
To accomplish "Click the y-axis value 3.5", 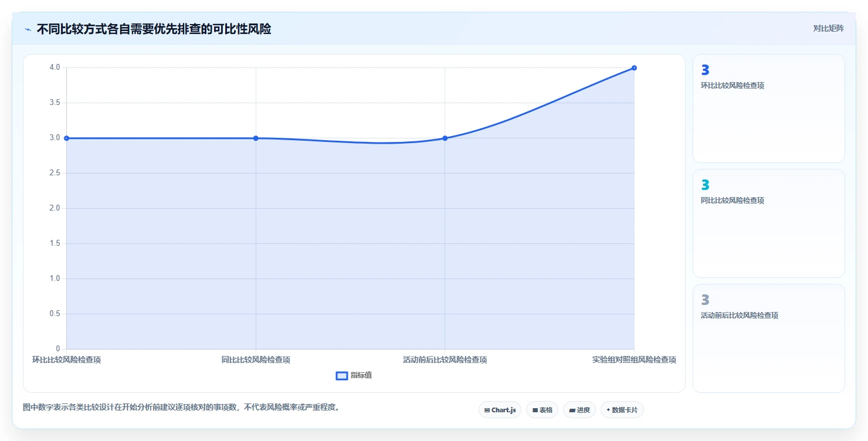I will tap(55, 103).
